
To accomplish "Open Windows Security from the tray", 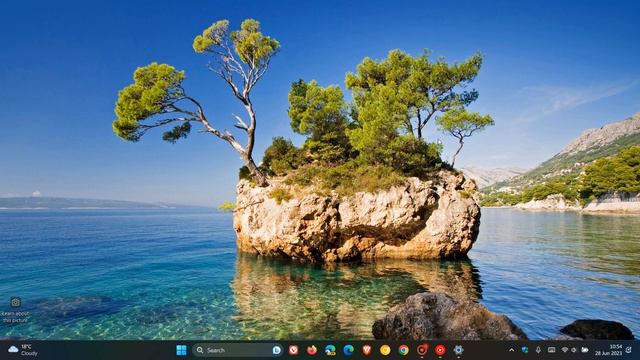I will 525,350.
